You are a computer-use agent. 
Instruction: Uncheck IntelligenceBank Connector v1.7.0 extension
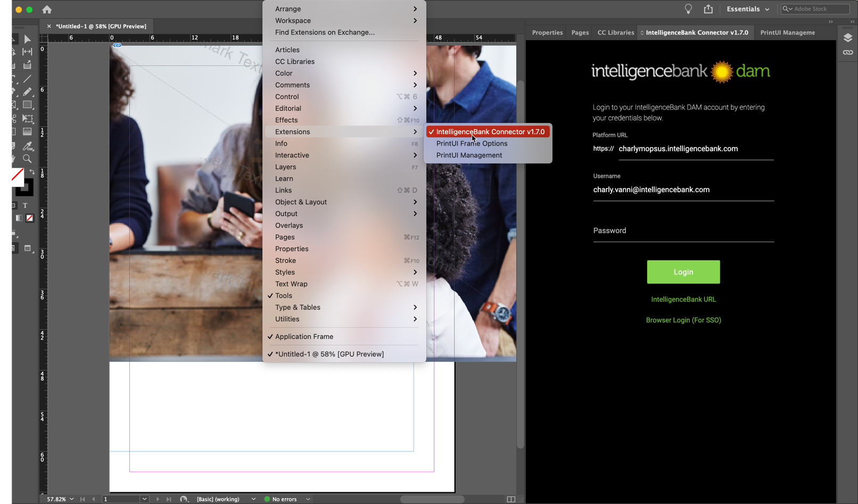click(x=488, y=132)
